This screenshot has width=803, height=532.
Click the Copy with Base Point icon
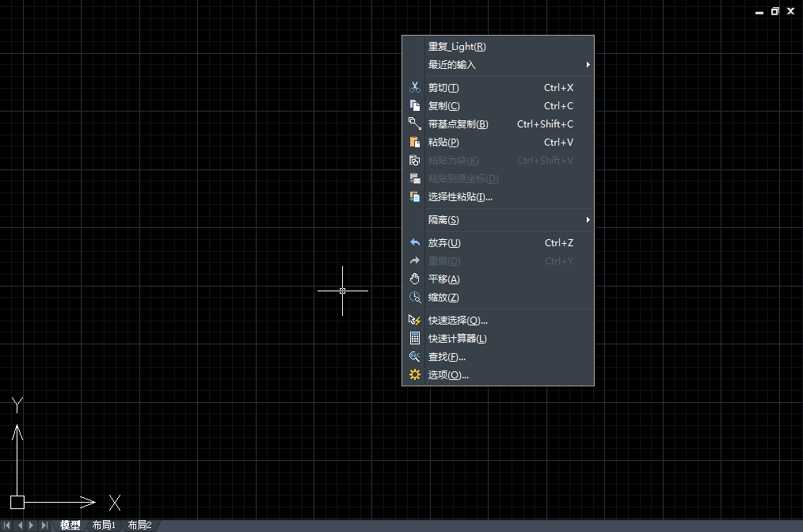click(x=414, y=124)
